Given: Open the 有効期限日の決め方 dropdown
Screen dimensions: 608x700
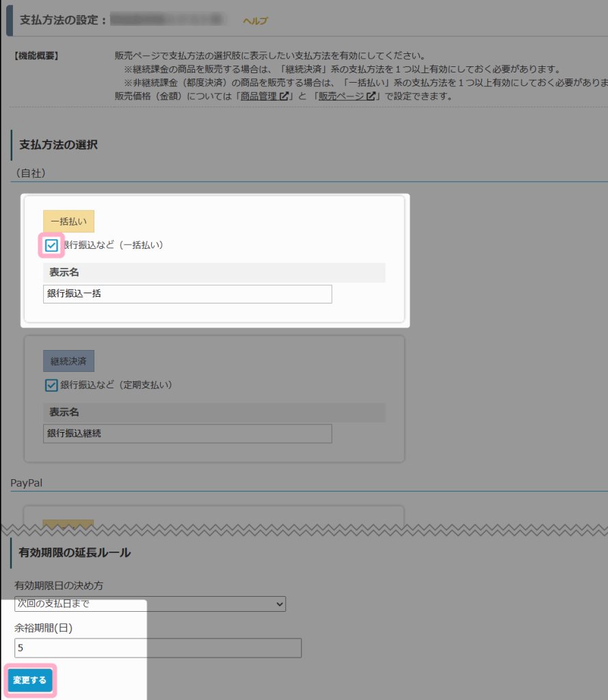Looking at the screenshot, I should click(150, 604).
